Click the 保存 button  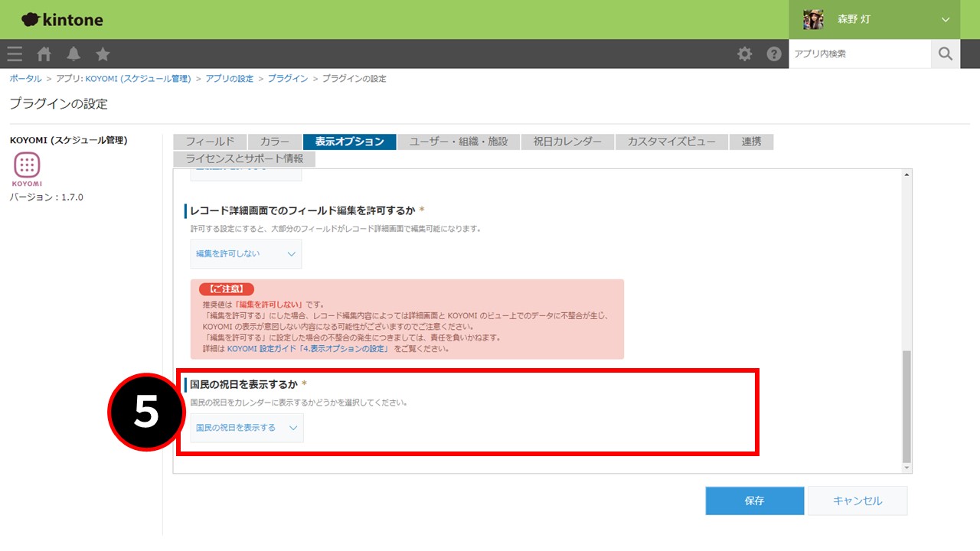[x=754, y=500]
